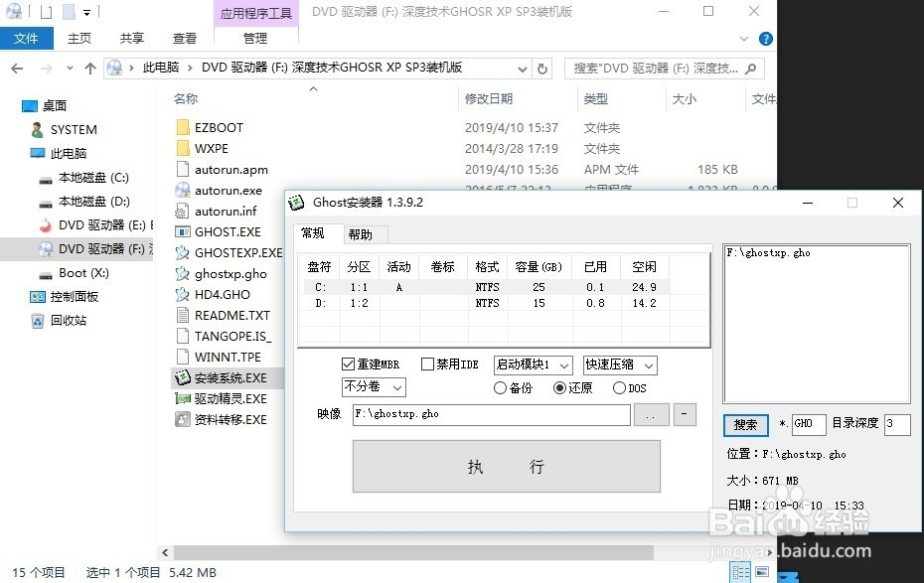
Task: Select 安装系统.EXE in the file list
Action: click(227, 377)
